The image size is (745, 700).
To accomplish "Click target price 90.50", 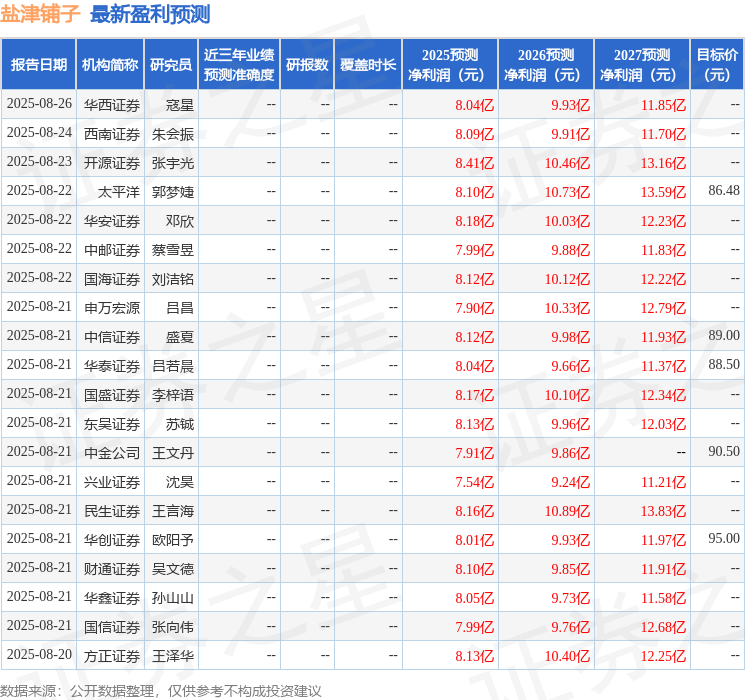I will tap(724, 451).
